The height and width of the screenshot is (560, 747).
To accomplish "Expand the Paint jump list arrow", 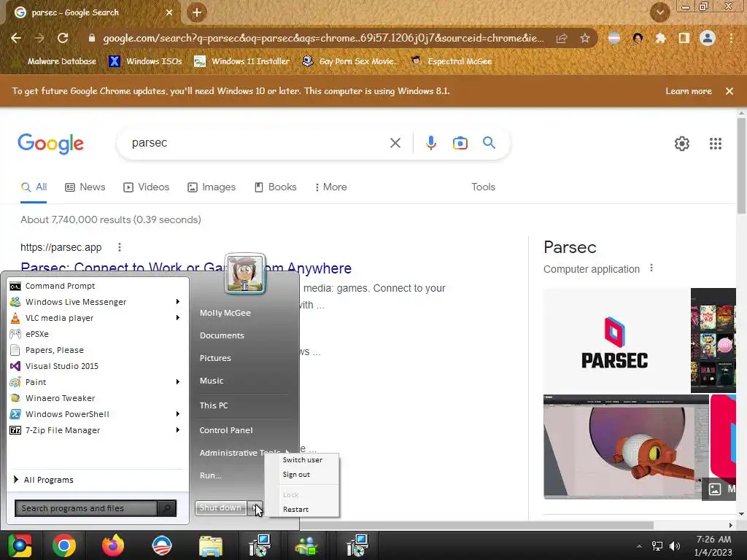I will coord(178,381).
